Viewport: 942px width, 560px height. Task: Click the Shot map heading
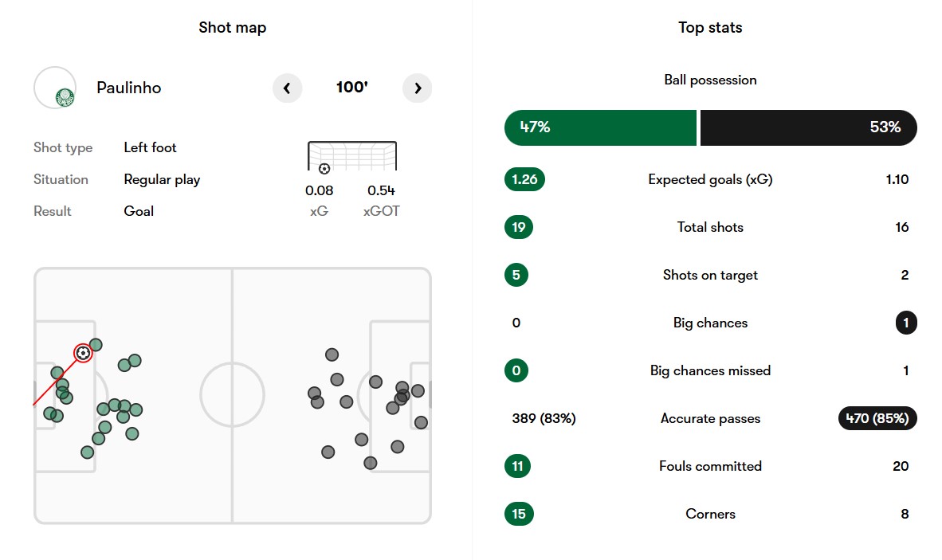(233, 28)
